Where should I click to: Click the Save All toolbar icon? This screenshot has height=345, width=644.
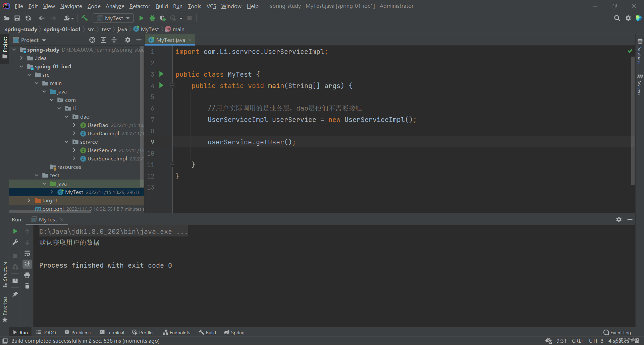click(17, 18)
